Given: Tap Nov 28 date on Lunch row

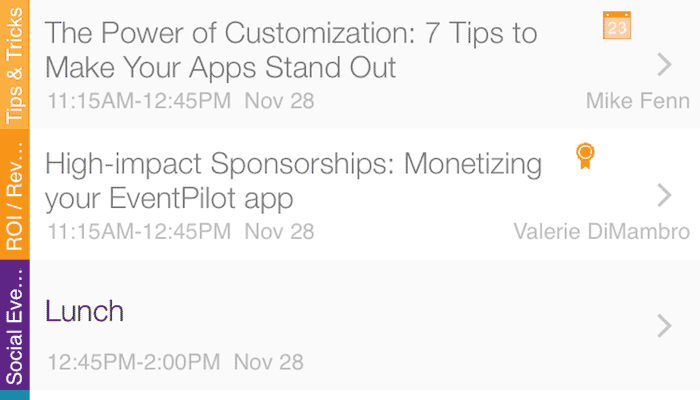Looking at the screenshot, I should point(269,362).
